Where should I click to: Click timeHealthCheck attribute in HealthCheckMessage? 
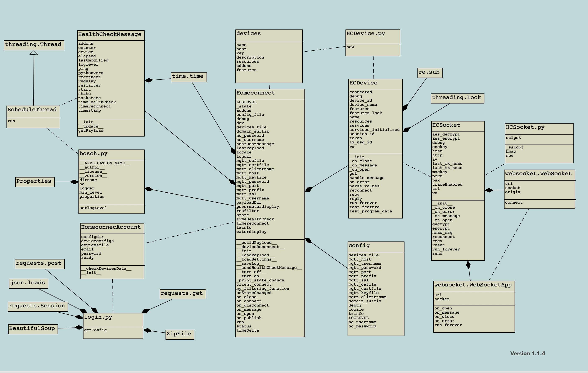[x=97, y=102]
